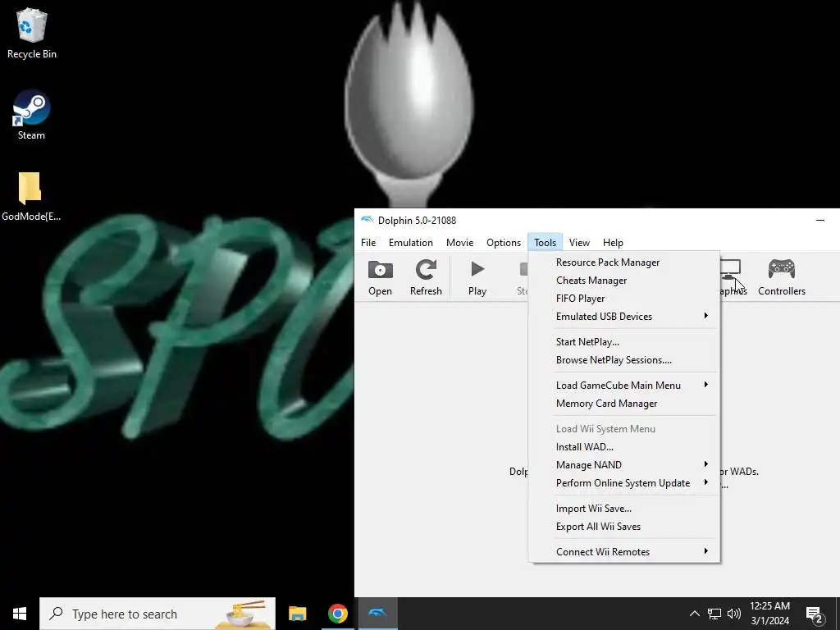The height and width of the screenshot is (630, 840).
Task: Click the Refresh toolbar icon
Action: 426,277
